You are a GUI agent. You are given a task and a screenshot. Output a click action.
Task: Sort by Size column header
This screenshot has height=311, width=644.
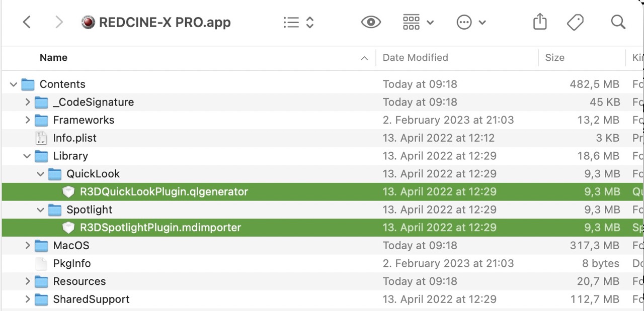point(554,58)
